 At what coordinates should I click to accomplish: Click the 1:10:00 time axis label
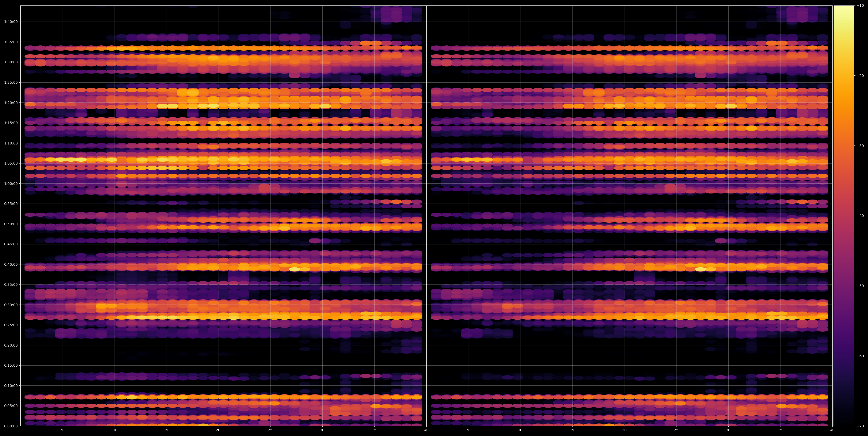click(x=11, y=143)
